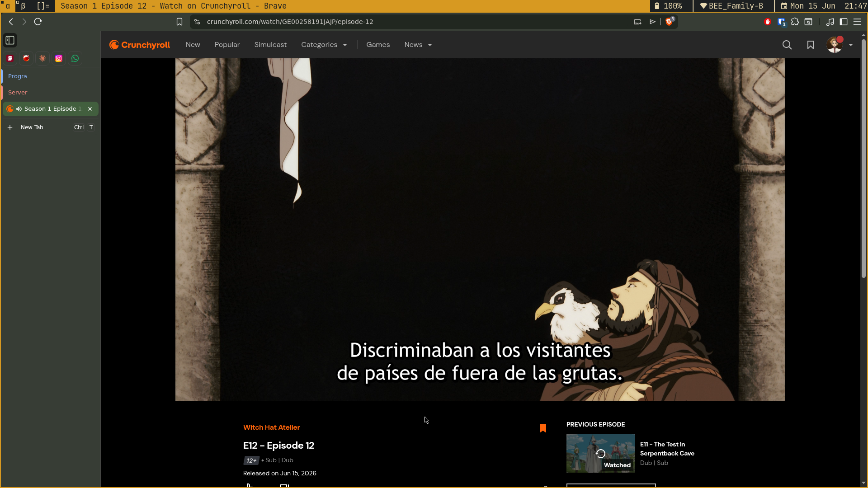The image size is (868, 488).
Task: Open the tab search icon
Action: (x=808, y=22)
